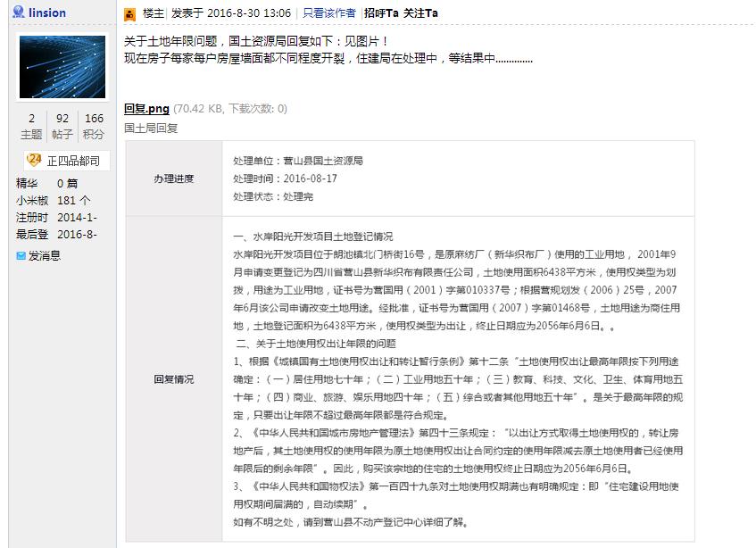The width and height of the screenshot is (756, 548).
Task: Click the envelope icon beside 发消息
Action: click(21, 256)
